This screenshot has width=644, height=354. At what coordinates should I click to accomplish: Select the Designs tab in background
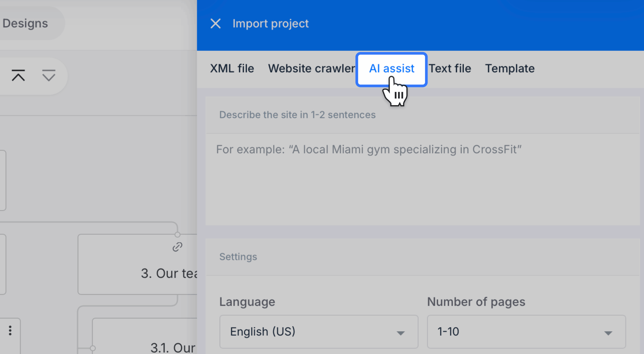(x=25, y=23)
